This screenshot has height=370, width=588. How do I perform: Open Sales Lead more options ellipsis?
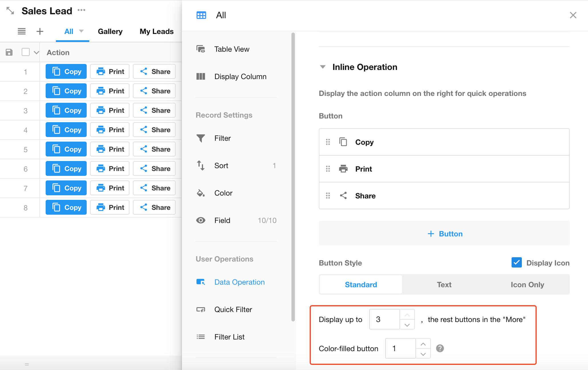pos(82,10)
